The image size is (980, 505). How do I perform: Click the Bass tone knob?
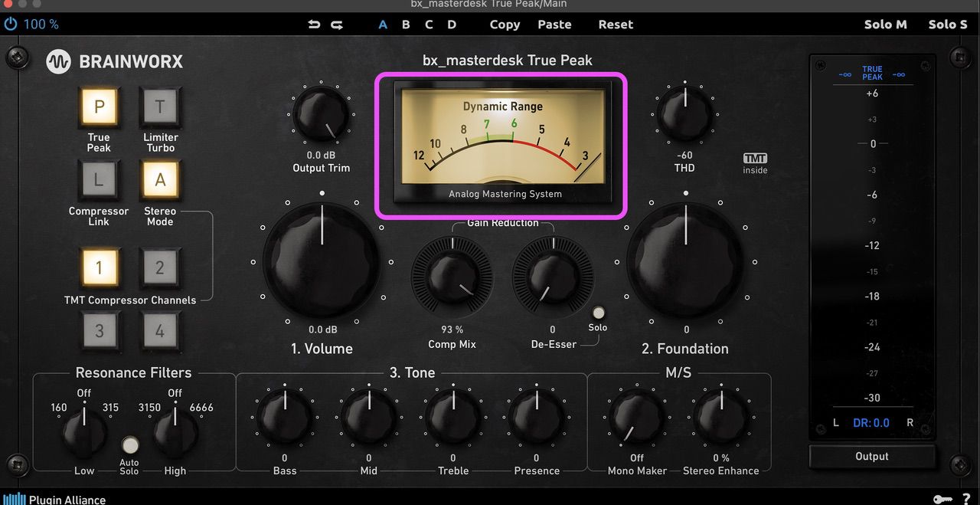284,417
